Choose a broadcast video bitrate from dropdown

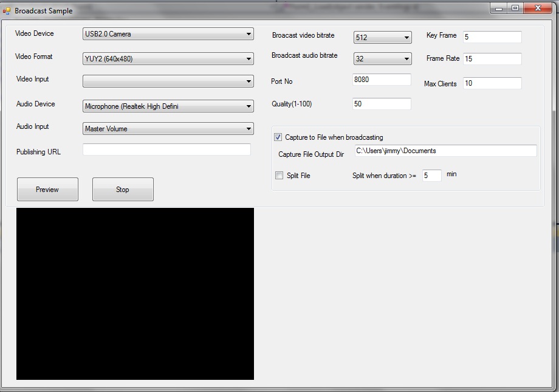coord(382,38)
